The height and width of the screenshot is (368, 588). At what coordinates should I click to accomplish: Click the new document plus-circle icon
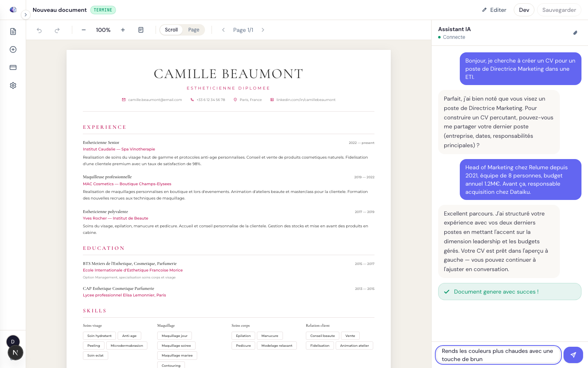(13, 49)
